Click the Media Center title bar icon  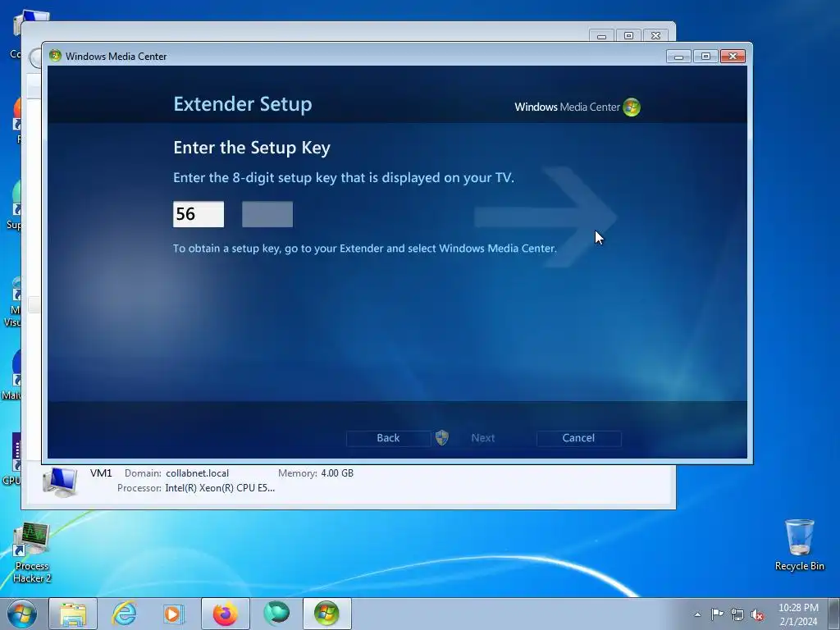point(55,56)
